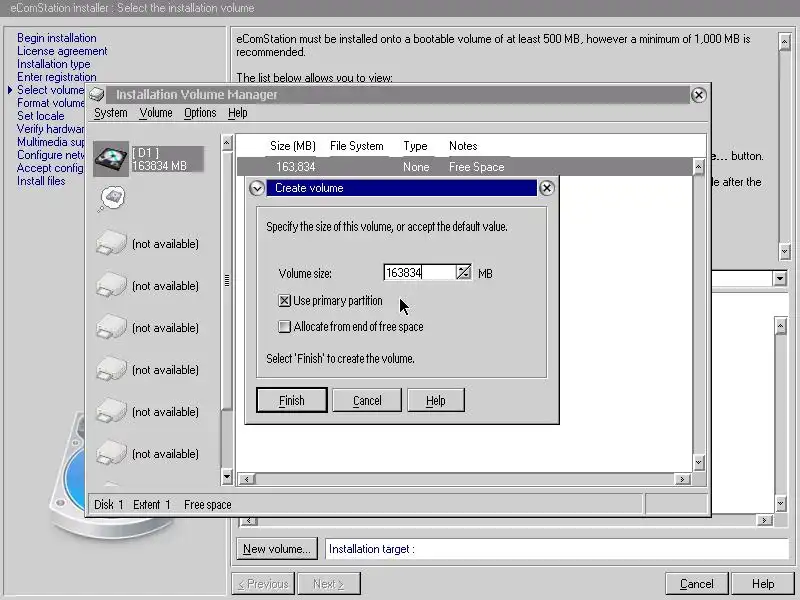This screenshot has height=600, width=800.
Task: Click the installer Help button
Action: tap(763, 584)
